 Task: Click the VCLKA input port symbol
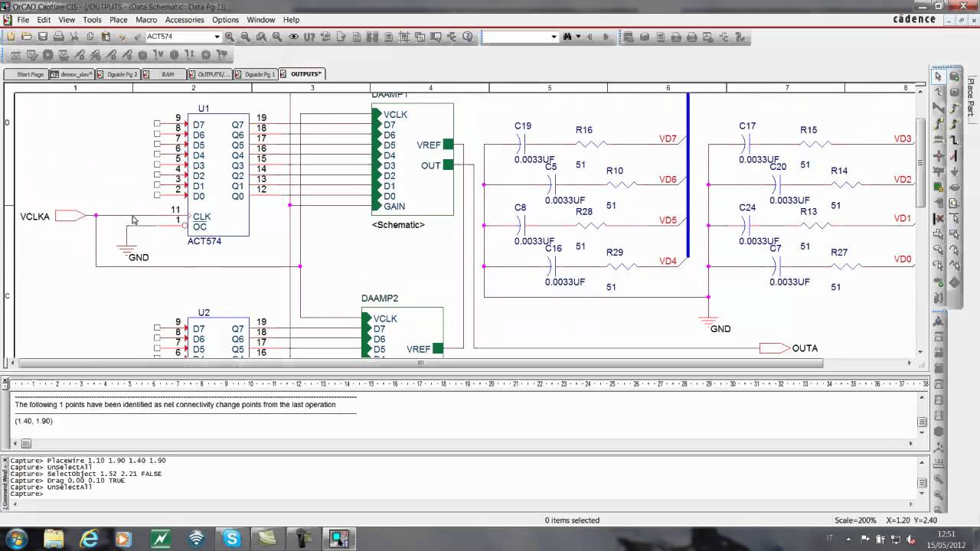[70, 216]
